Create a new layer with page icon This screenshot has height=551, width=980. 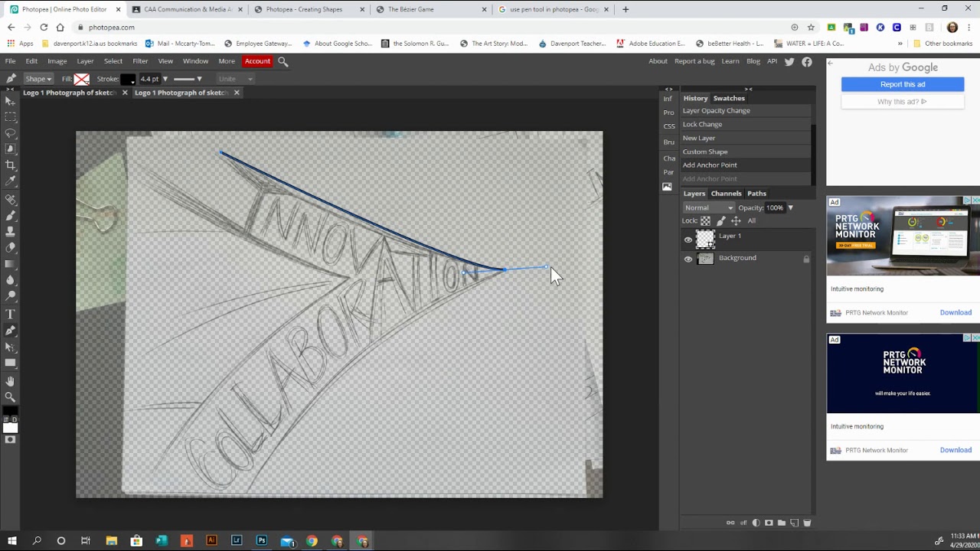coord(794,523)
